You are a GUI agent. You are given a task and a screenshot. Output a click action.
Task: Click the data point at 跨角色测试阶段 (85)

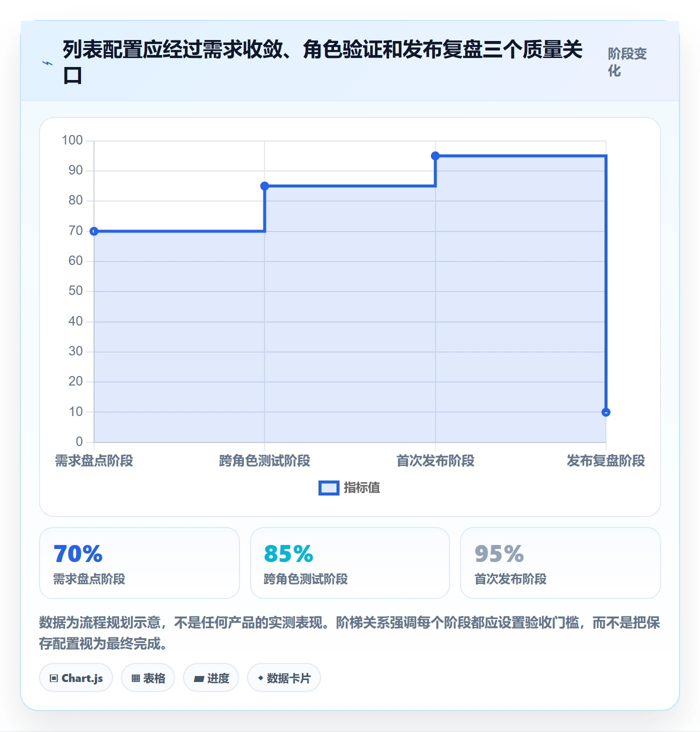[x=264, y=186]
